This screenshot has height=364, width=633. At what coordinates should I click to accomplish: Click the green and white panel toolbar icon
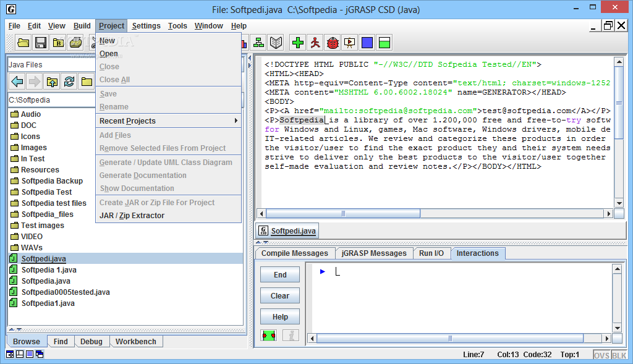tap(384, 43)
